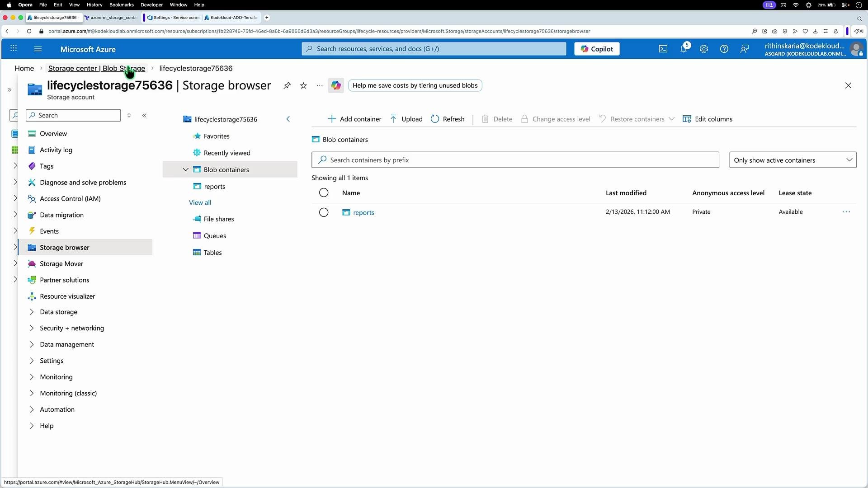Switch to the Settings Service connections tab
868x488 pixels.
coord(174,18)
